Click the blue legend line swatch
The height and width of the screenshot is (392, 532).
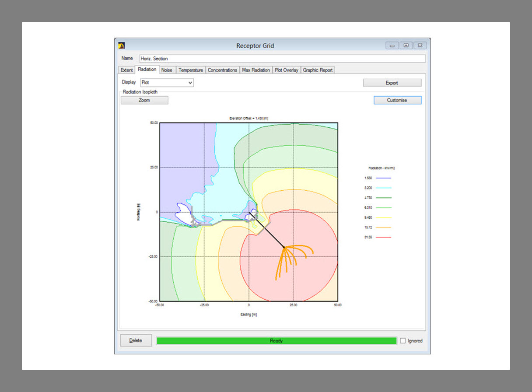point(383,178)
